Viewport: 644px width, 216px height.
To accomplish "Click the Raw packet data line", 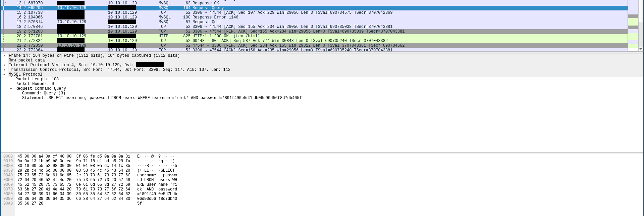I will [26, 60].
